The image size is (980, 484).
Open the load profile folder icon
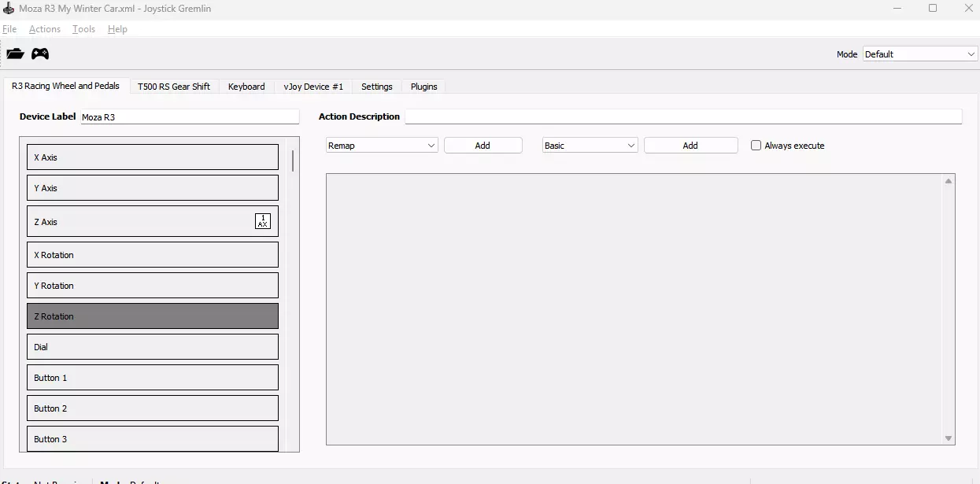click(x=15, y=54)
